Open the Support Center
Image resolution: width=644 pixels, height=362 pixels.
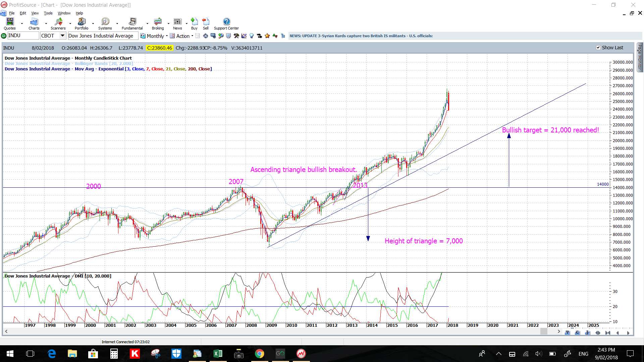(x=226, y=24)
